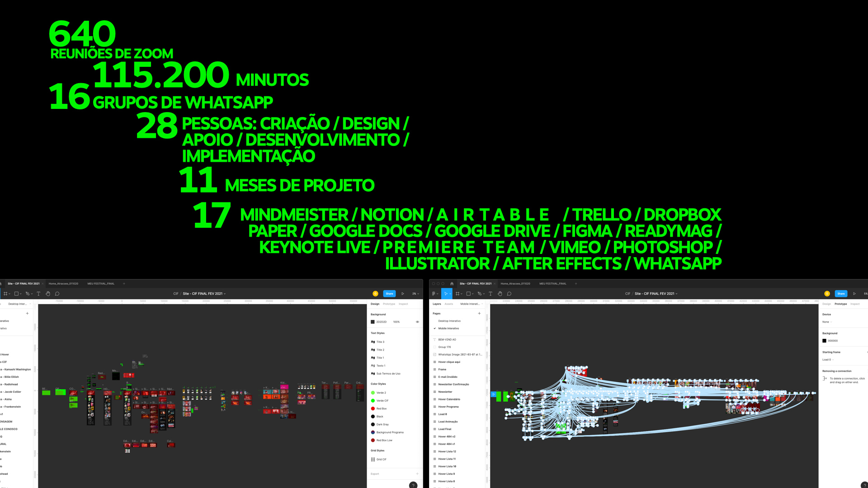Open the zoom level dropdown in right window

tap(866, 294)
